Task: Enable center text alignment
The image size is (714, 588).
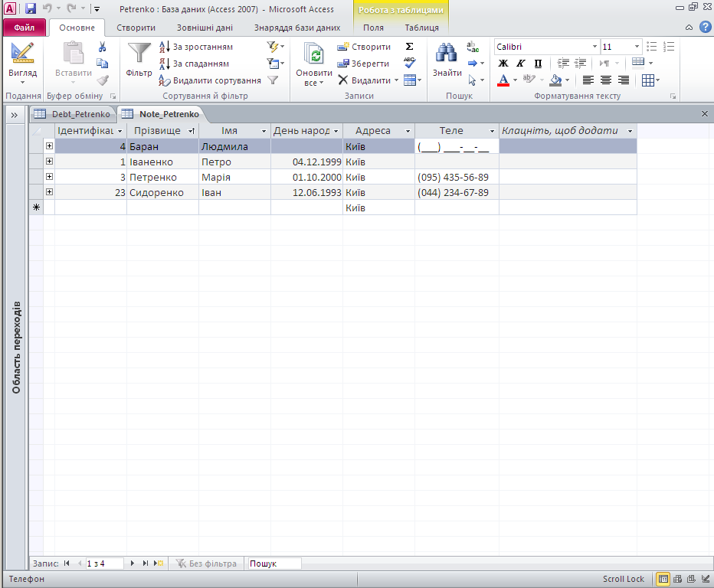Action: pos(606,80)
